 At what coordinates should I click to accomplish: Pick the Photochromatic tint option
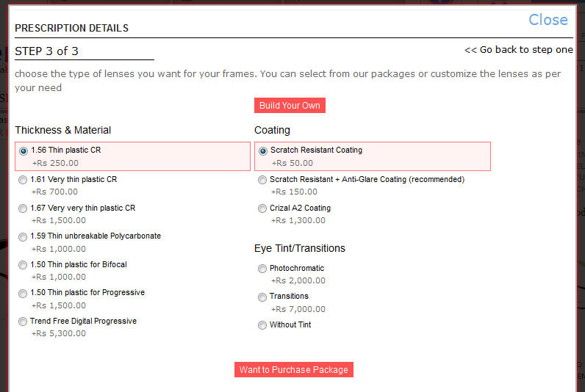click(262, 269)
